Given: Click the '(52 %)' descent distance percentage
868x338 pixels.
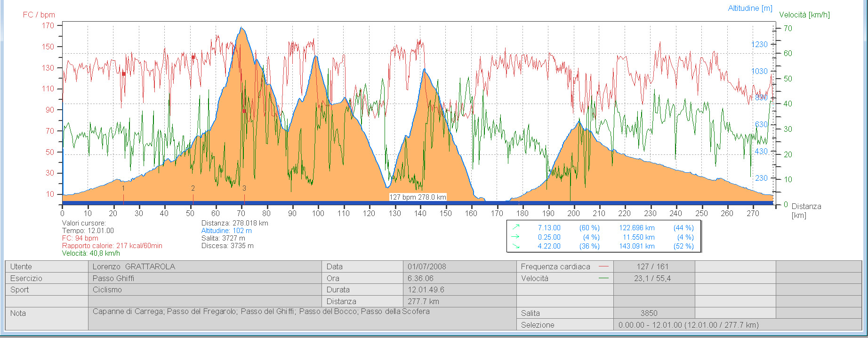Looking at the screenshot, I should pyautogui.click(x=683, y=246).
